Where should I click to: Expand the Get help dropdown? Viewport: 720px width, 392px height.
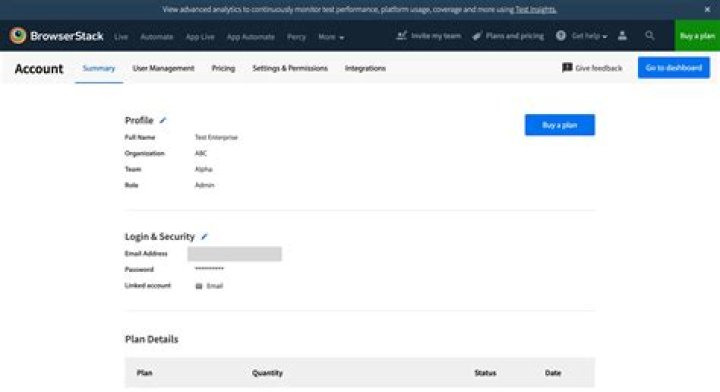[x=590, y=36]
